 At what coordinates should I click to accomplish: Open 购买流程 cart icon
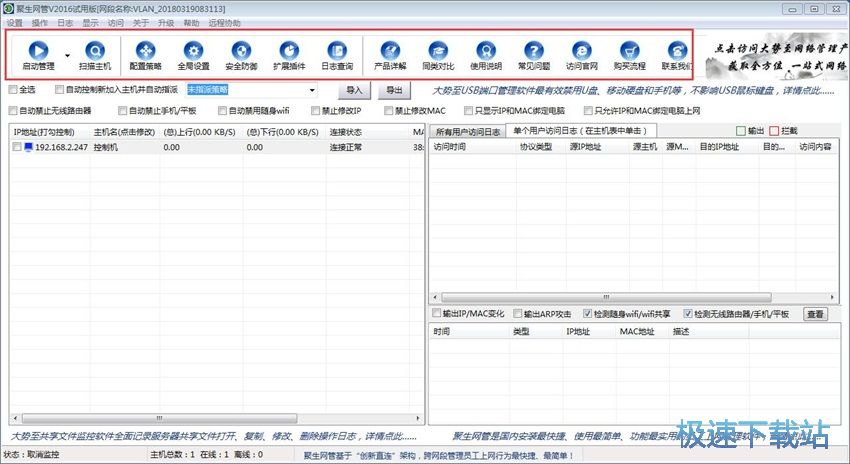tap(629, 51)
